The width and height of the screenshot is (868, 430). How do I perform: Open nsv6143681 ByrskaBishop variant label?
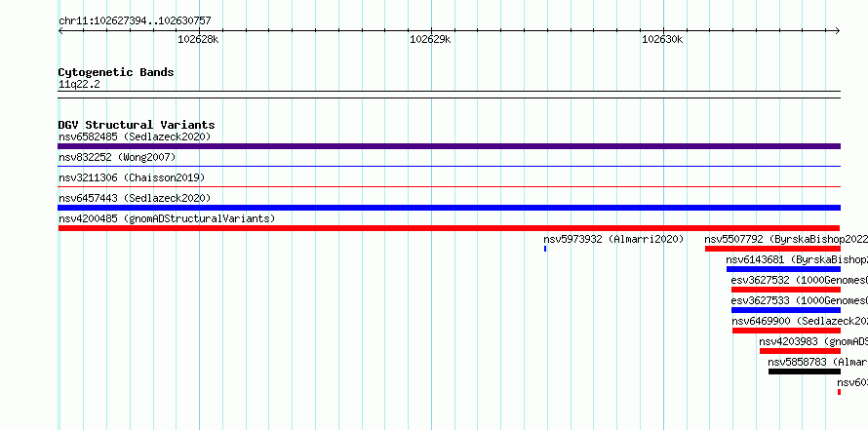[797, 259]
